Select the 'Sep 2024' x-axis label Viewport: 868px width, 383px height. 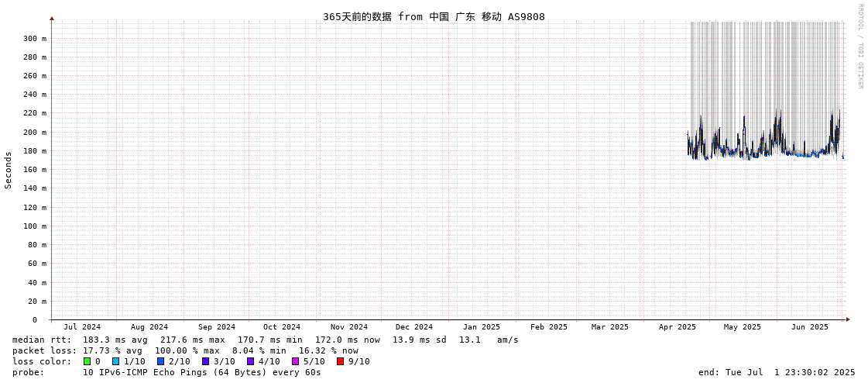point(217,327)
